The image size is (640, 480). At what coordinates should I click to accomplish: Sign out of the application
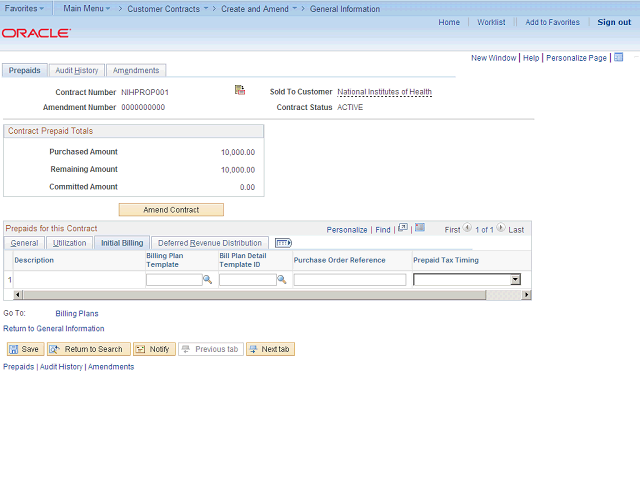coord(614,22)
